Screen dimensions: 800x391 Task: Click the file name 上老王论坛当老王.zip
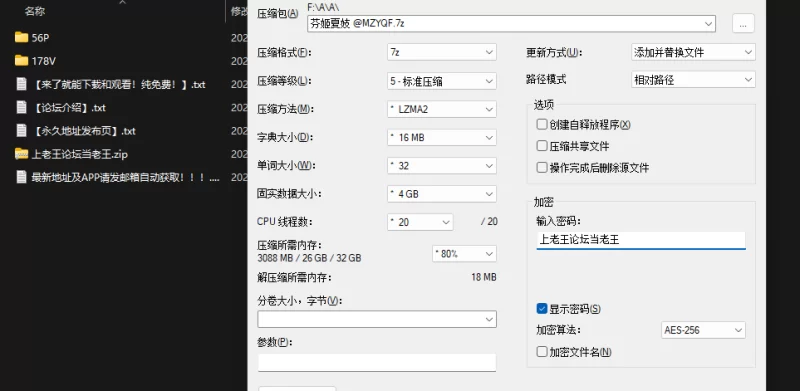(x=80, y=154)
